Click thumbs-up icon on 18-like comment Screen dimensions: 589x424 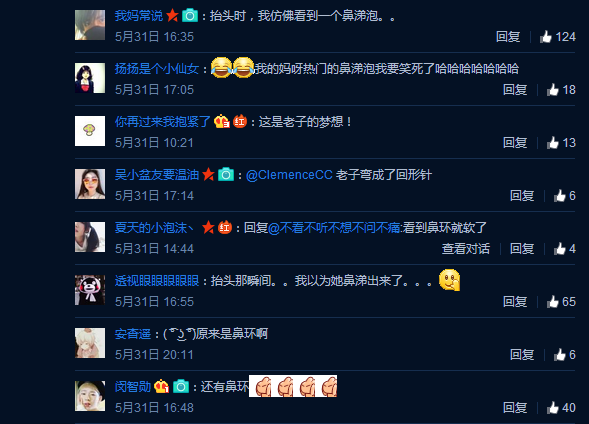click(x=553, y=90)
